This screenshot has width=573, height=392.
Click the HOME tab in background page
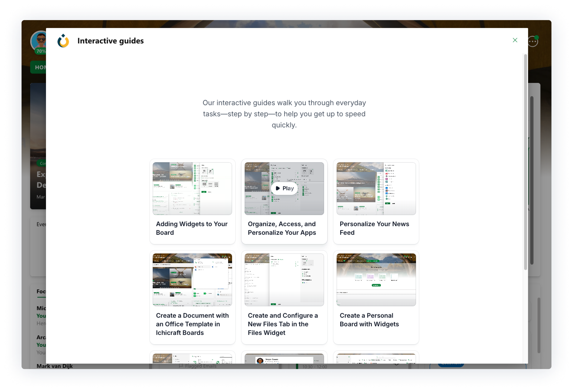click(38, 67)
